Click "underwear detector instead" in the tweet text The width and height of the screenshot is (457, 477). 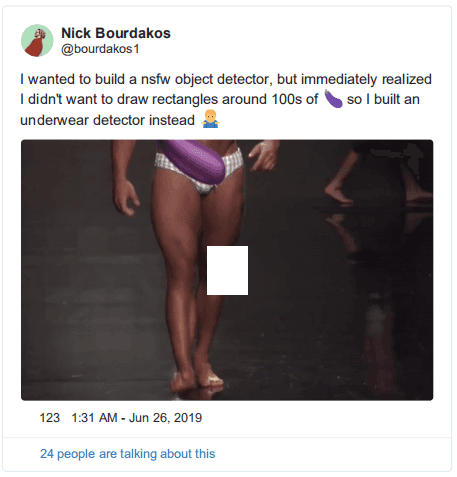coord(107,120)
